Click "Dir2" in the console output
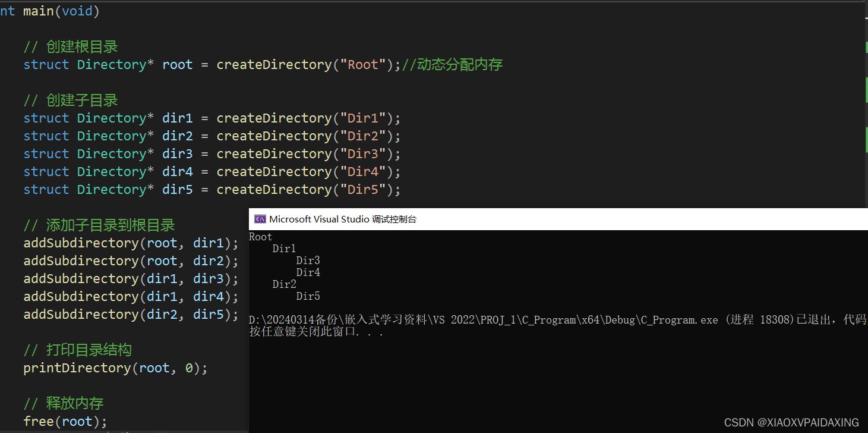868x433 pixels. click(284, 284)
